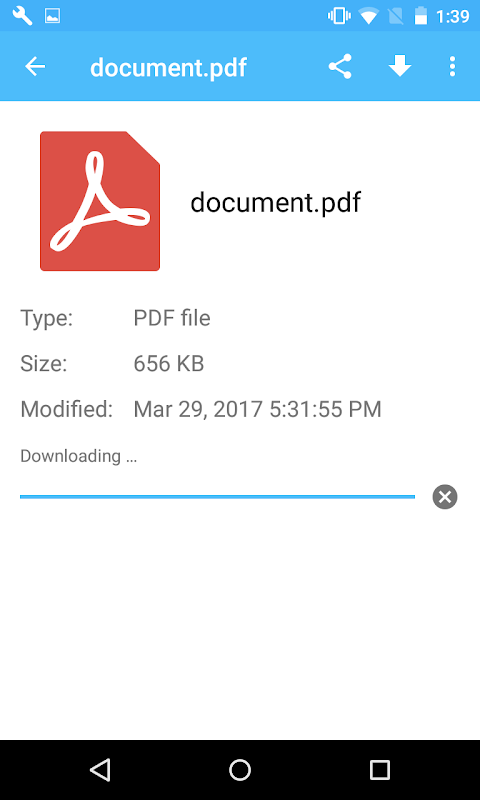Click the download progress bar
Image resolution: width=480 pixels, height=800 pixels.
217,496
